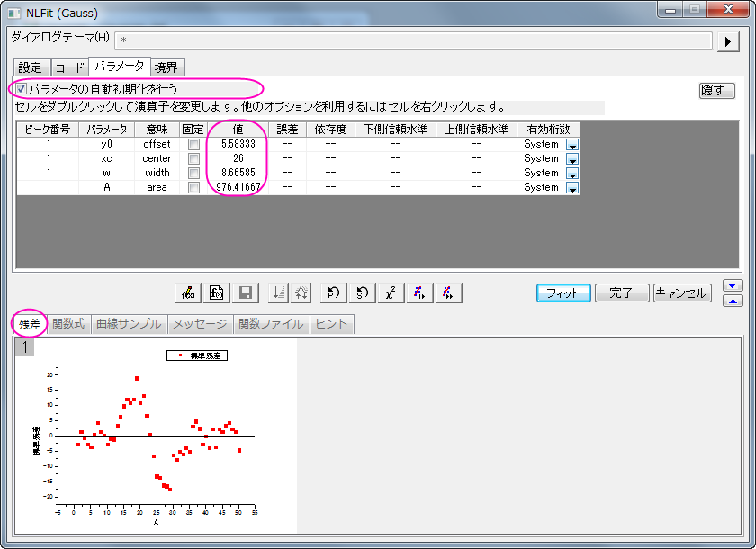
Task: Click the offset meaning cell
Action: (x=157, y=144)
